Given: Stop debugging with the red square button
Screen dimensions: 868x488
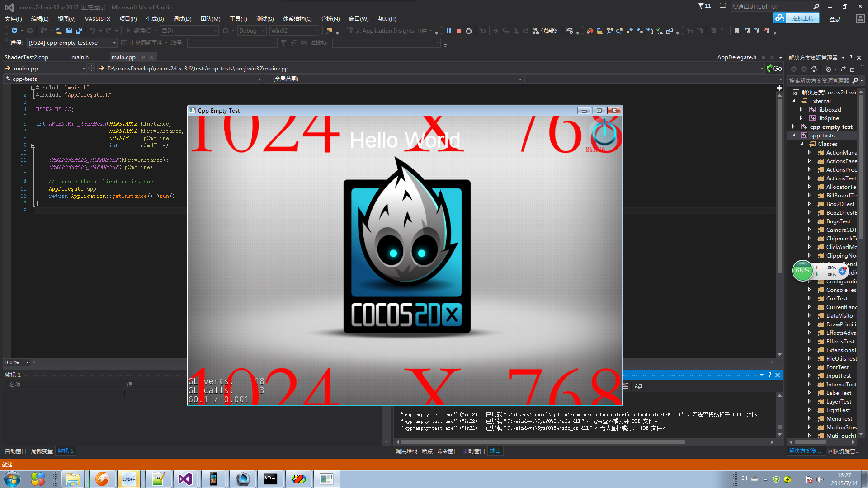Looking at the screenshot, I should pos(458,31).
